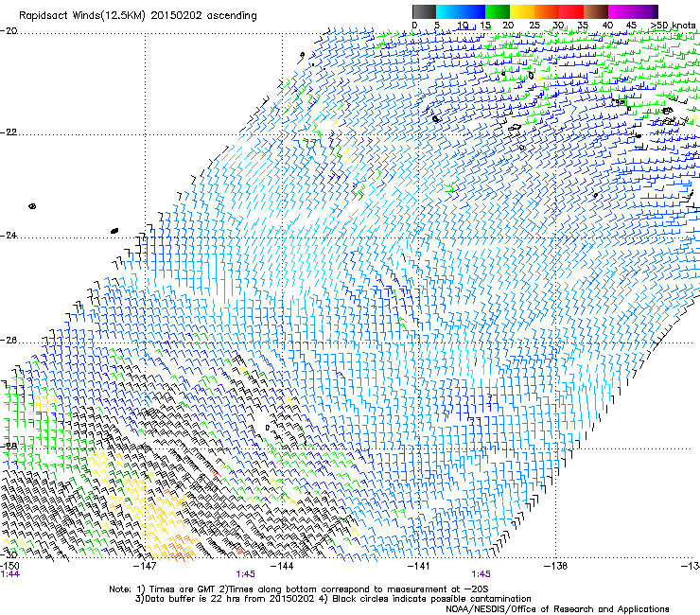Click the '35' legend value
The image size is (700, 615).
tap(583, 26)
